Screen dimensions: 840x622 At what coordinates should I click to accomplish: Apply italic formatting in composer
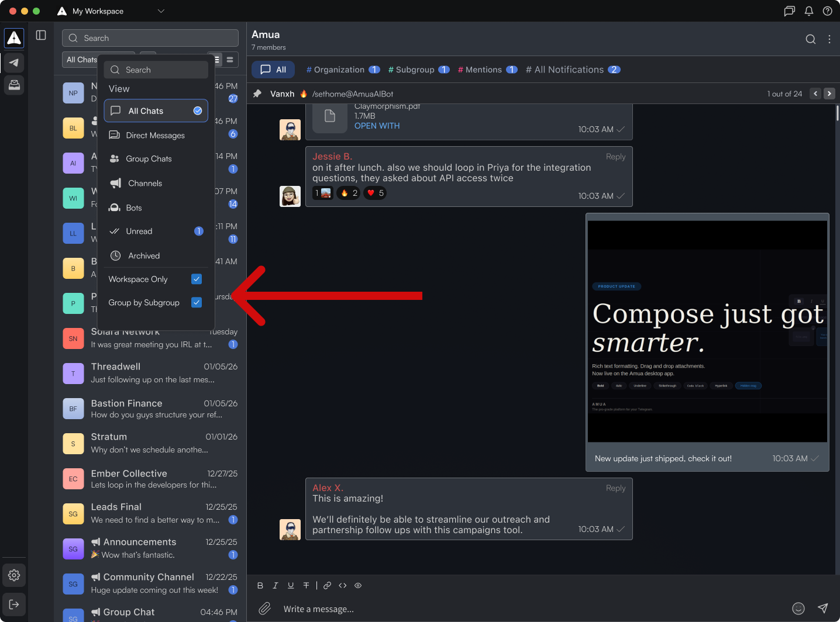coord(276,585)
